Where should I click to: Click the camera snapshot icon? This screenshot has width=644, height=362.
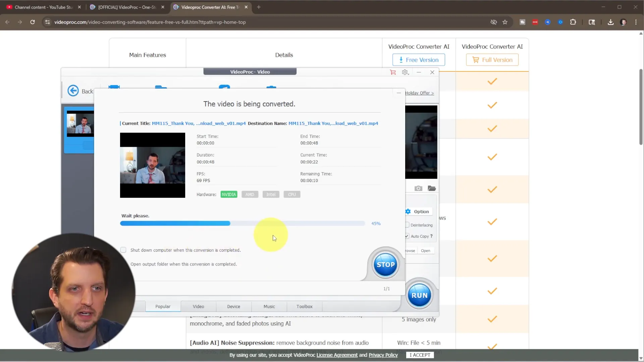tap(418, 188)
